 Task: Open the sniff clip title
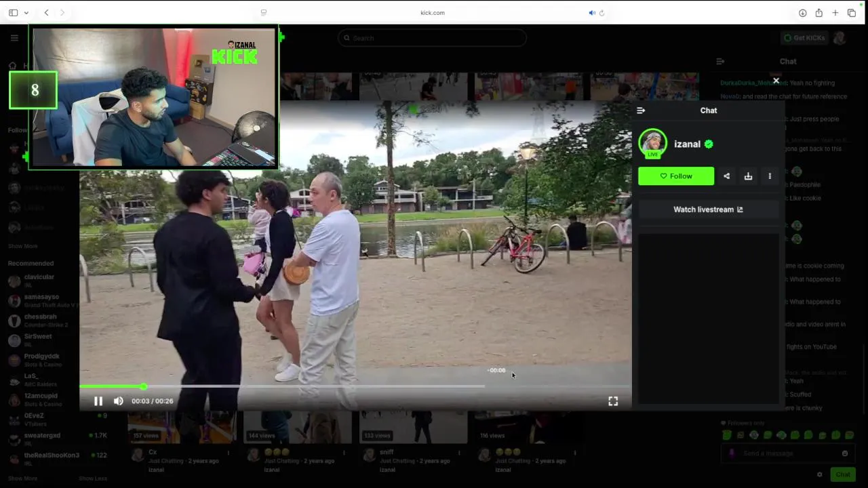pyautogui.click(x=387, y=452)
